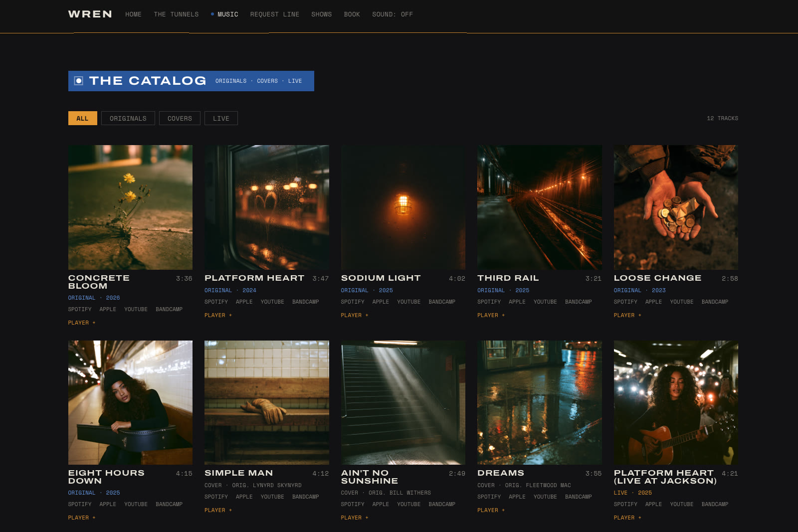The image size is (798, 532).
Task: Open the Concrete Bloom cover art
Action: 130,207
